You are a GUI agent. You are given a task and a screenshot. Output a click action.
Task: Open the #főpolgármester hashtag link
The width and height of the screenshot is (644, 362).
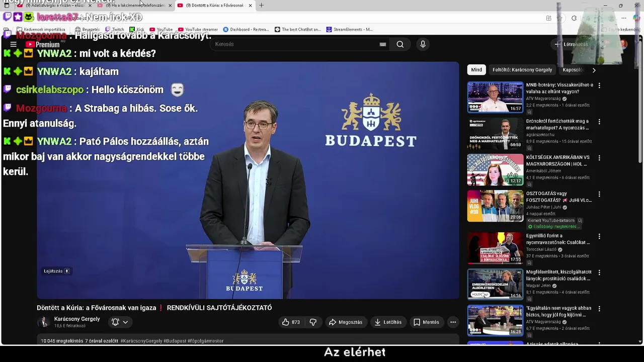click(205, 341)
